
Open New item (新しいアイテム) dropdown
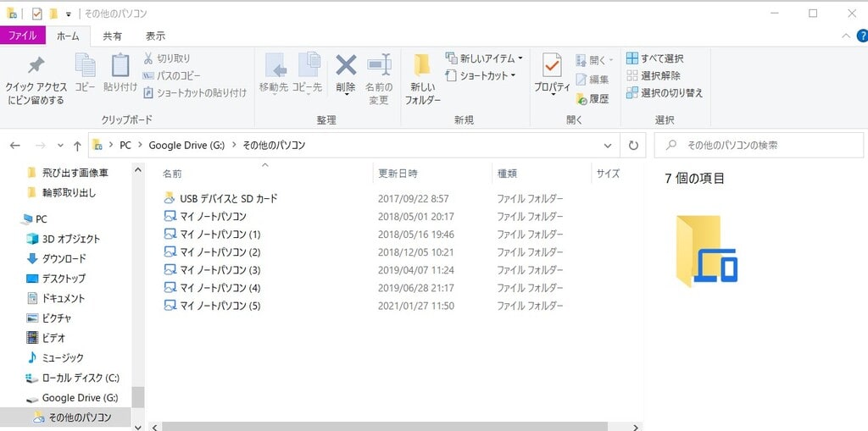click(484, 58)
